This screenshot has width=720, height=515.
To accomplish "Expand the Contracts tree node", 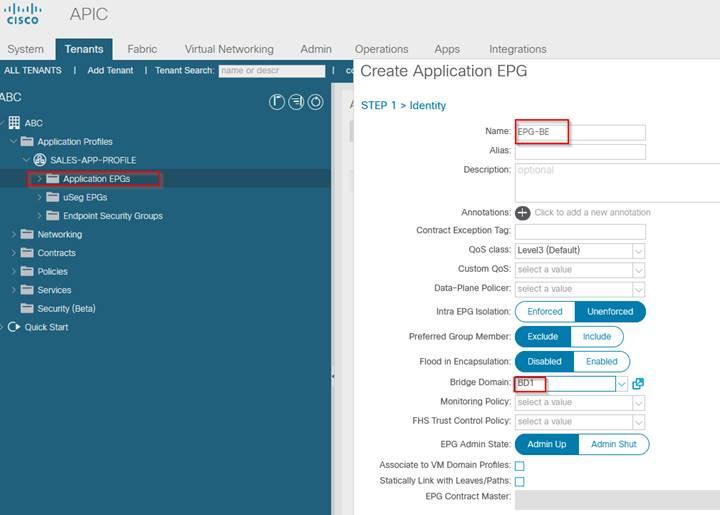I will click(x=13, y=253).
